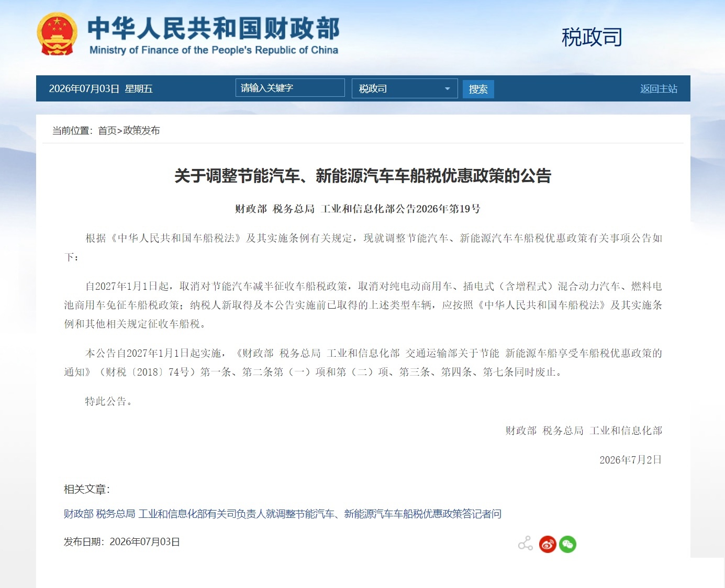Click the 中华人民共和国财政部 header title
The width and height of the screenshot is (725, 588).
[x=214, y=28]
